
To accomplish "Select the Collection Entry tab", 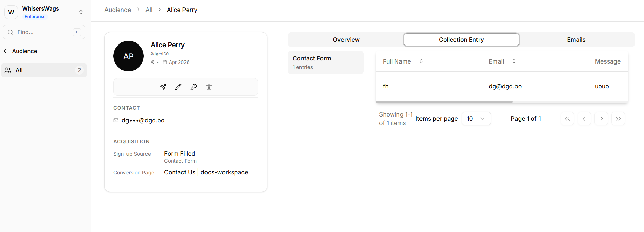I will click(461, 40).
